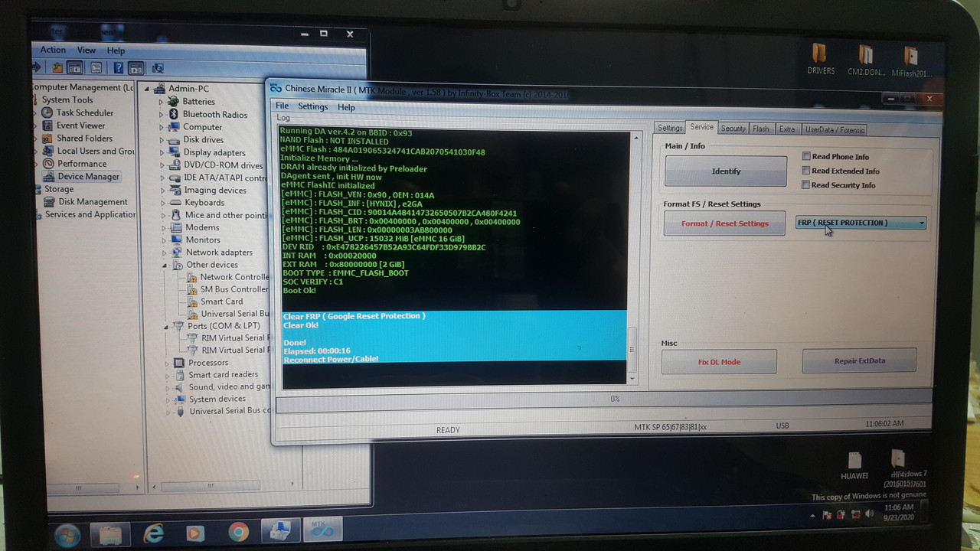Click the log scrollbar down arrow
Image resolution: width=980 pixels, height=551 pixels.
click(632, 378)
